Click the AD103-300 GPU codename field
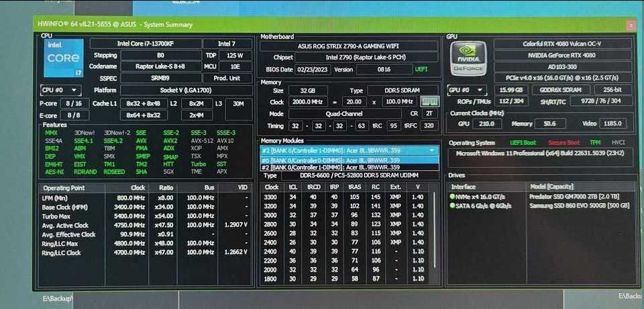 click(x=563, y=67)
